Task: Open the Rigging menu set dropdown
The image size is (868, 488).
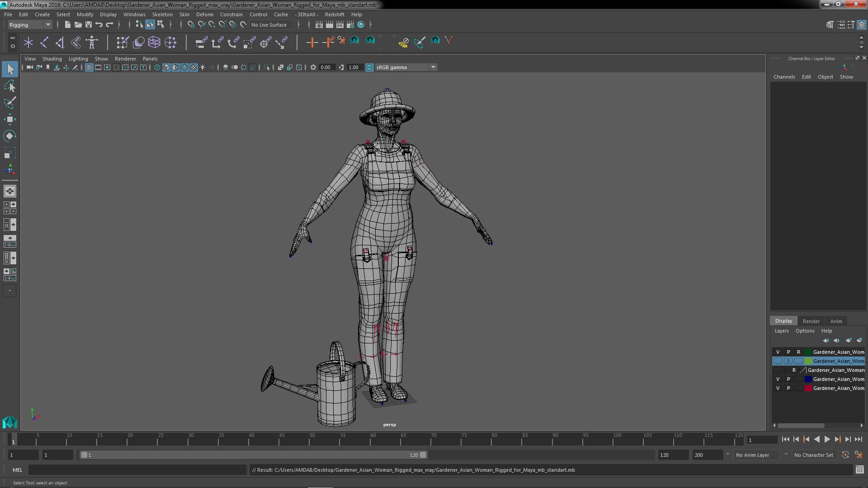Action: pos(30,25)
